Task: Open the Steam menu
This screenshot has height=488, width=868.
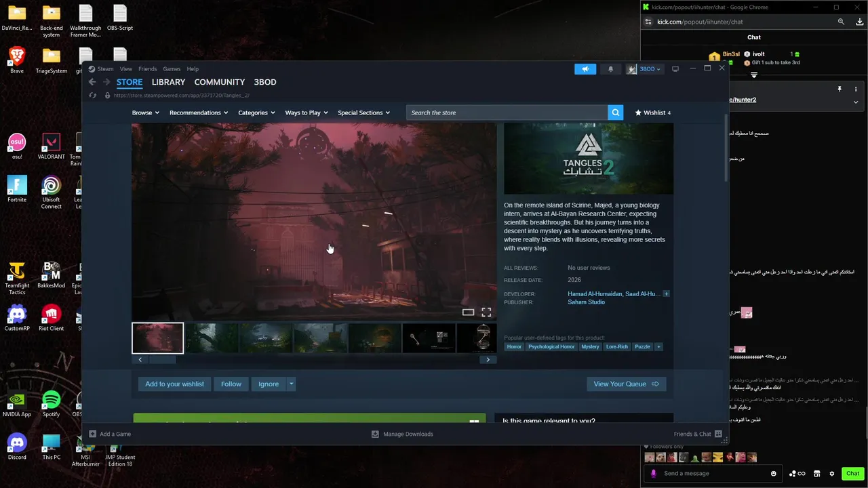Action: tap(105, 68)
